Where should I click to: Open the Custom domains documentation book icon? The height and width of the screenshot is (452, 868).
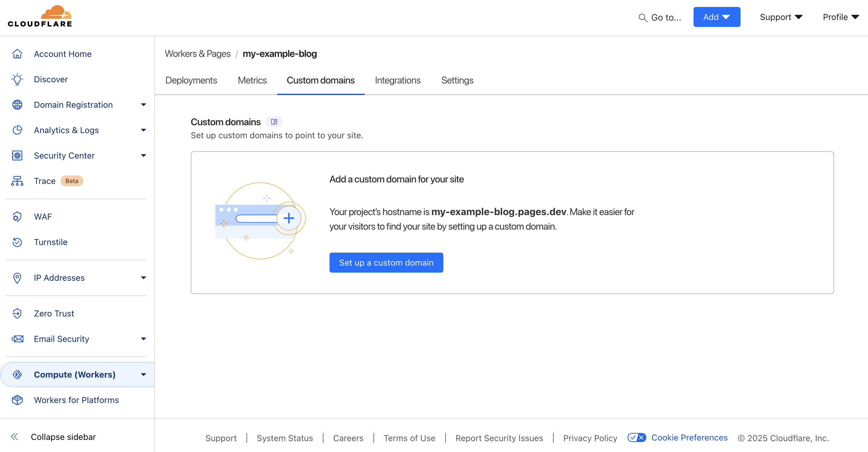[274, 122]
